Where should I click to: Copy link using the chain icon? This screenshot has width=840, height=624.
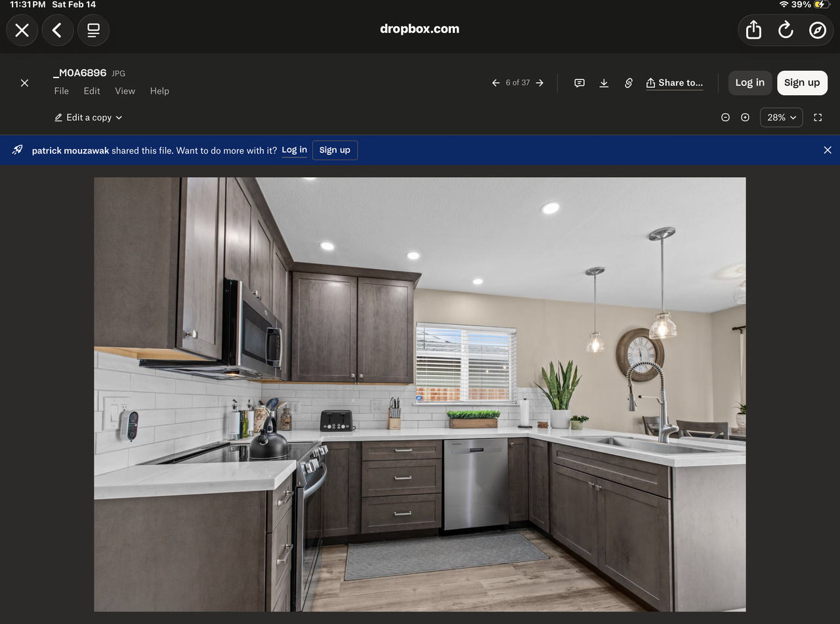[x=628, y=83]
